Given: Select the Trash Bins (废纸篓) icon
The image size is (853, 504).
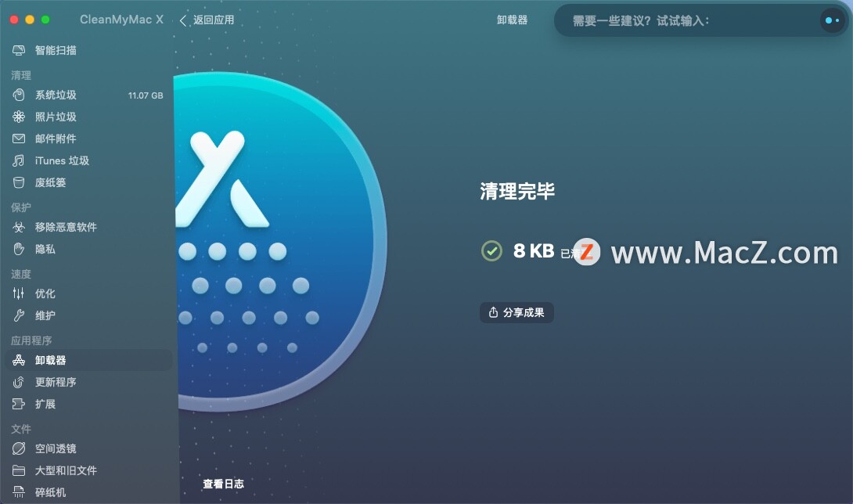Looking at the screenshot, I should tap(19, 182).
